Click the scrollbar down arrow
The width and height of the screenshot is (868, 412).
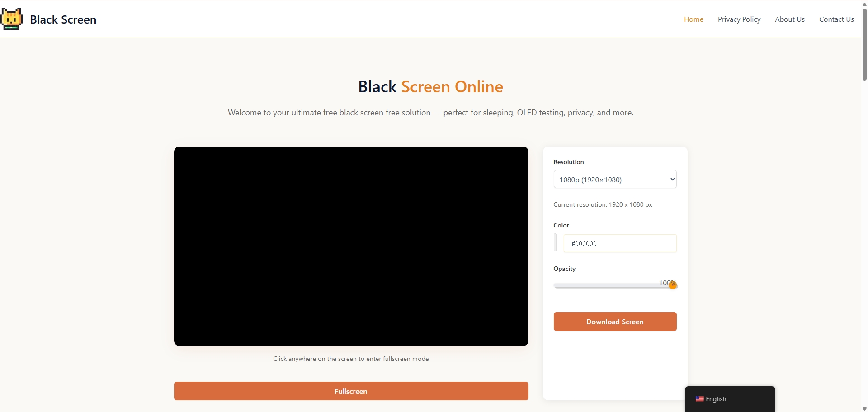coord(864,408)
